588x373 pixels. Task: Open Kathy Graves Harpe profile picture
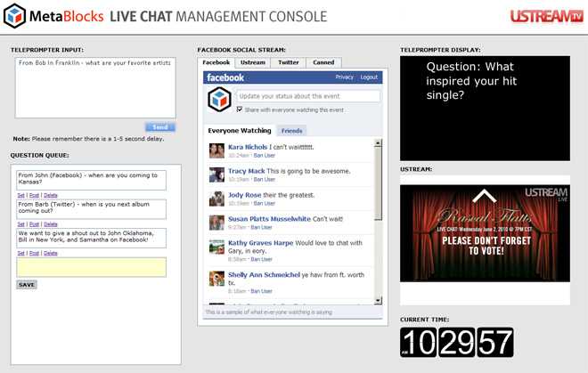click(x=216, y=247)
